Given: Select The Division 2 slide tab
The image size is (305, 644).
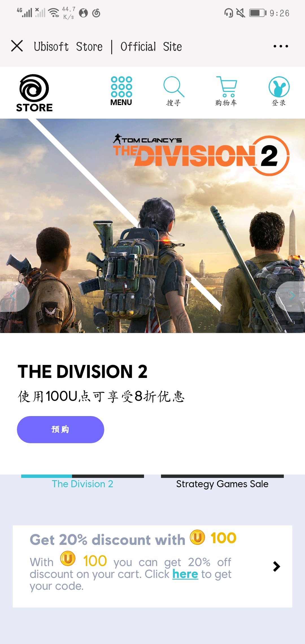Looking at the screenshot, I should pos(82,484).
